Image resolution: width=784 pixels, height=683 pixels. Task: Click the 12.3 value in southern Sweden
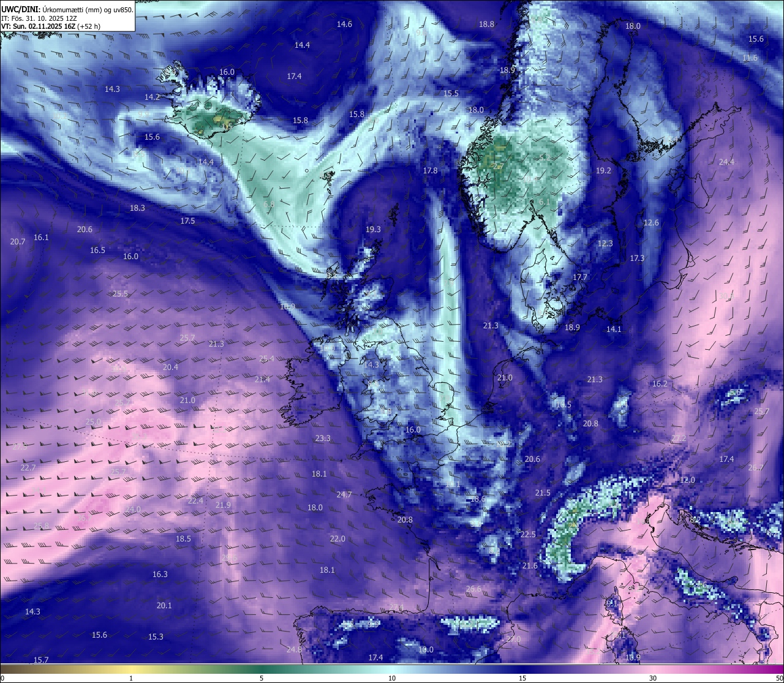605,244
